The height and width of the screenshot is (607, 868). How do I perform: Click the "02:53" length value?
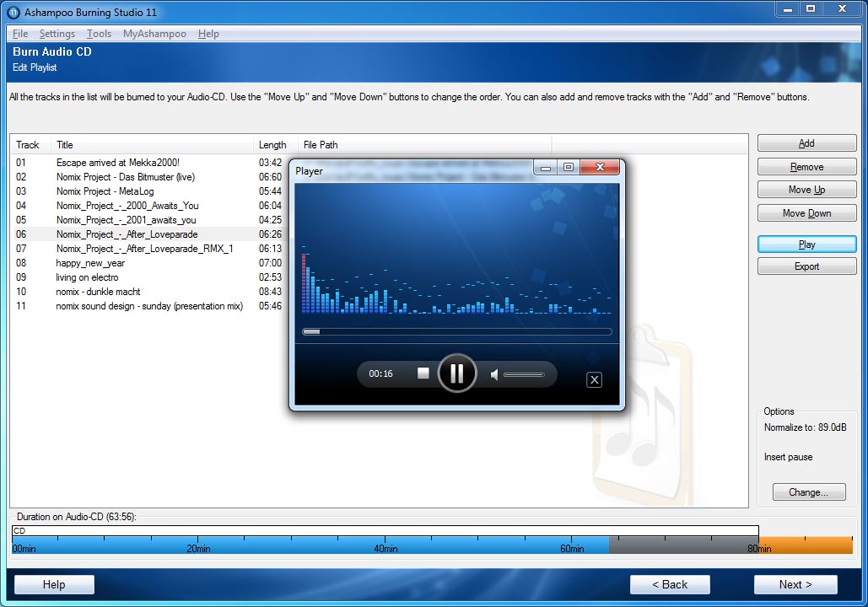pyautogui.click(x=270, y=277)
